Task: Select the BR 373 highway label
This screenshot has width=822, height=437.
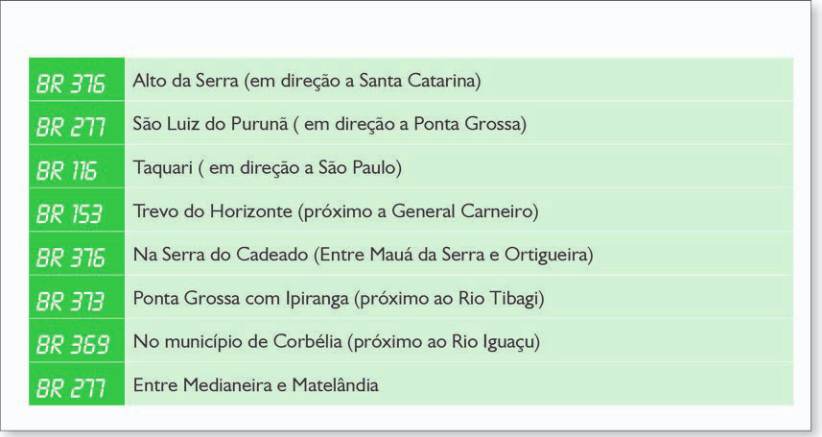Action: (x=70, y=301)
